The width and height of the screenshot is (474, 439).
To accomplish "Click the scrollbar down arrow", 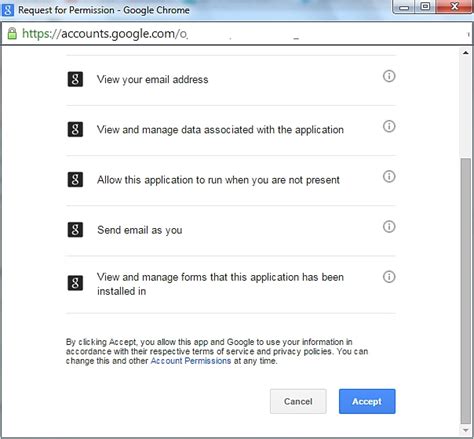I will coord(465,430).
